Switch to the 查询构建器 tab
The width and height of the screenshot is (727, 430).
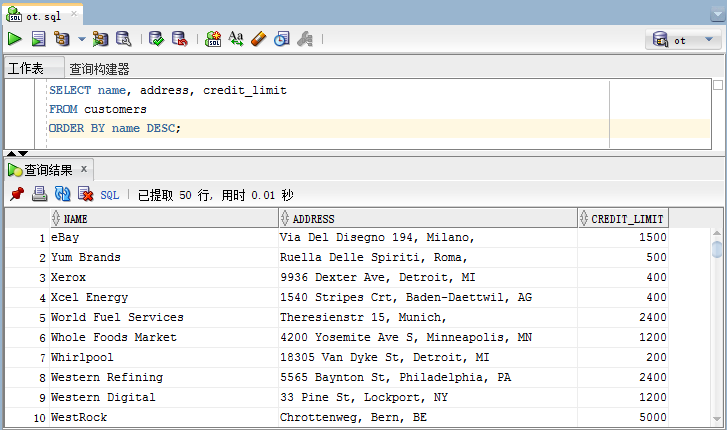tap(99, 69)
